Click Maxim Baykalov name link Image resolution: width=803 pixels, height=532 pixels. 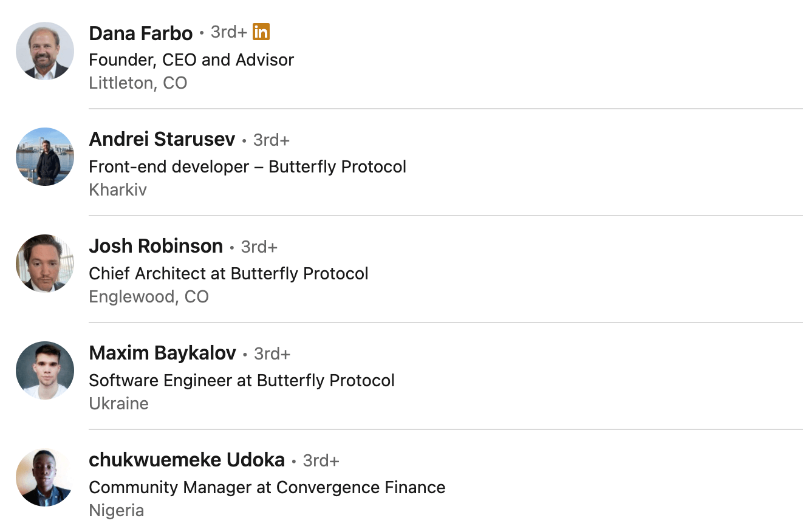pos(162,353)
